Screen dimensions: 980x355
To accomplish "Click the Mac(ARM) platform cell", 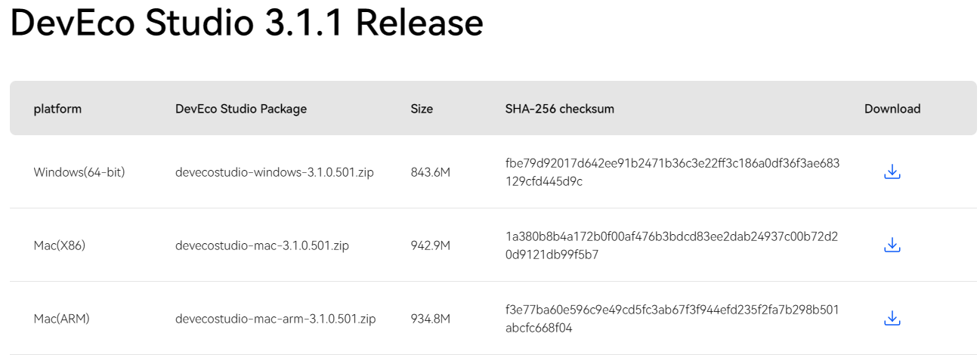I will tap(61, 319).
